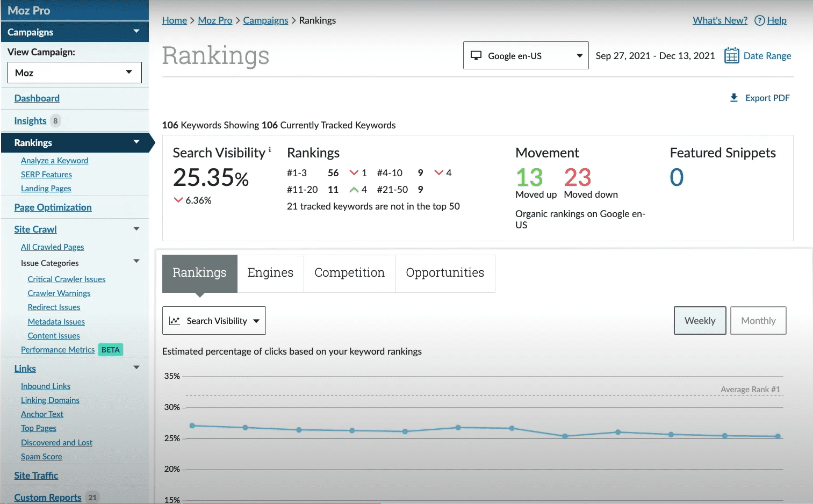Click the Campaigns breadcrumb link
Viewport: 813px width, 504px height.
click(265, 20)
